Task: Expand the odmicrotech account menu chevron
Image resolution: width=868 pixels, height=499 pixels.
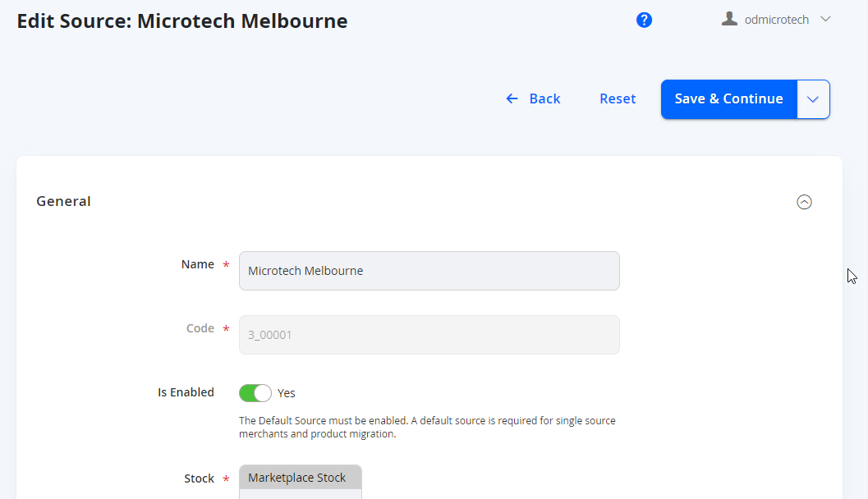Action: click(x=825, y=20)
